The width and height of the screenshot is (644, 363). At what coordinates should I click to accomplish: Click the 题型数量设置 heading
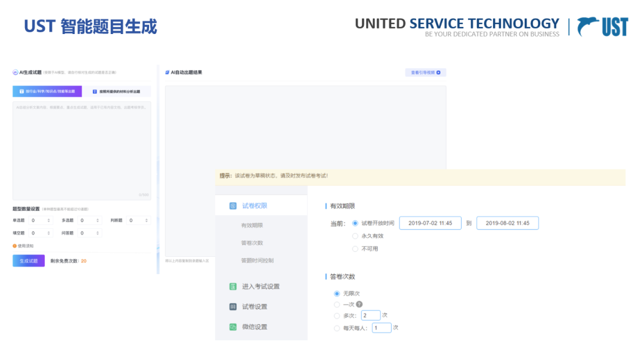coord(26,209)
